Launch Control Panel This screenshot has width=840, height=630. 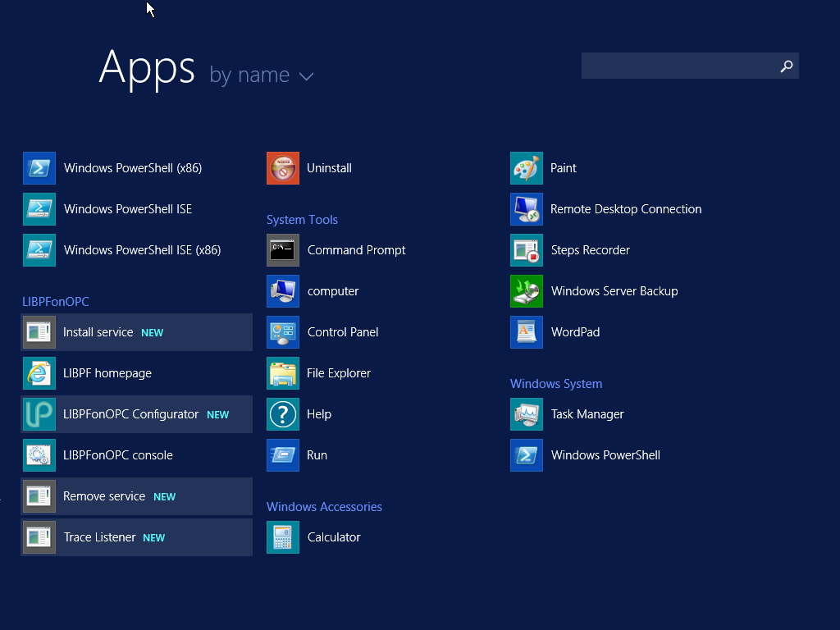(x=342, y=332)
